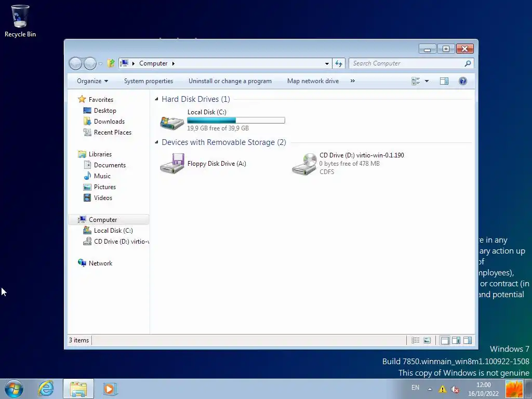Open the Organize menu

(92, 81)
